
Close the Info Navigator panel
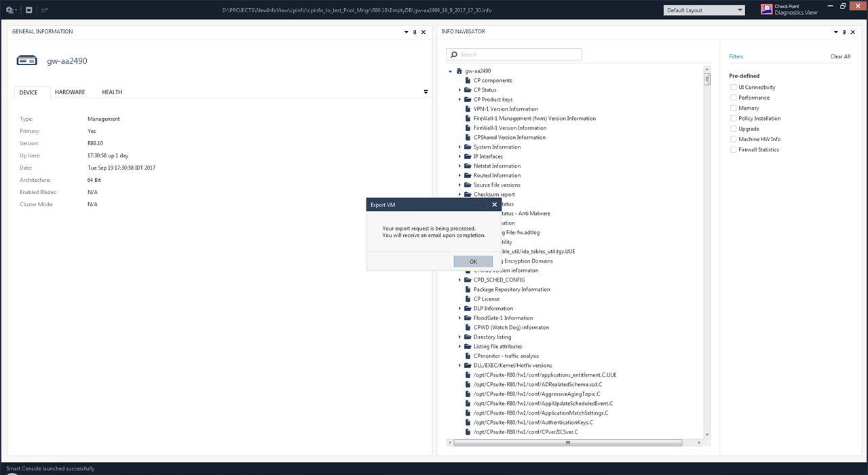tap(853, 32)
